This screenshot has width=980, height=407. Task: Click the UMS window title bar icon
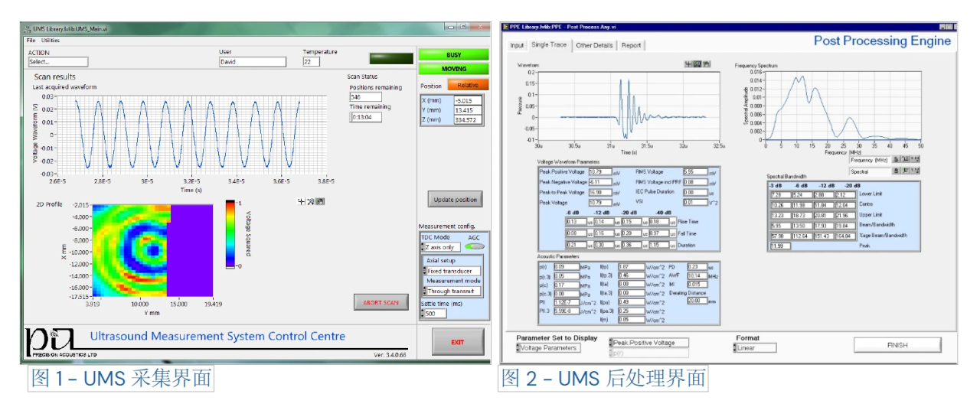(28, 28)
